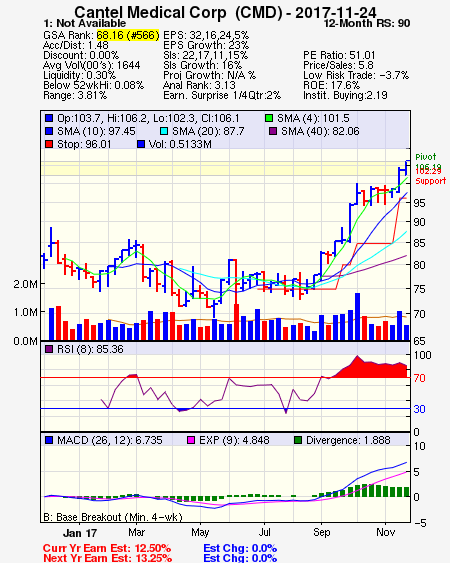This screenshot has width=450, height=563.
Task: Click the highlighted GSA Rank value 68.16 (#566)
Action: (127, 35)
